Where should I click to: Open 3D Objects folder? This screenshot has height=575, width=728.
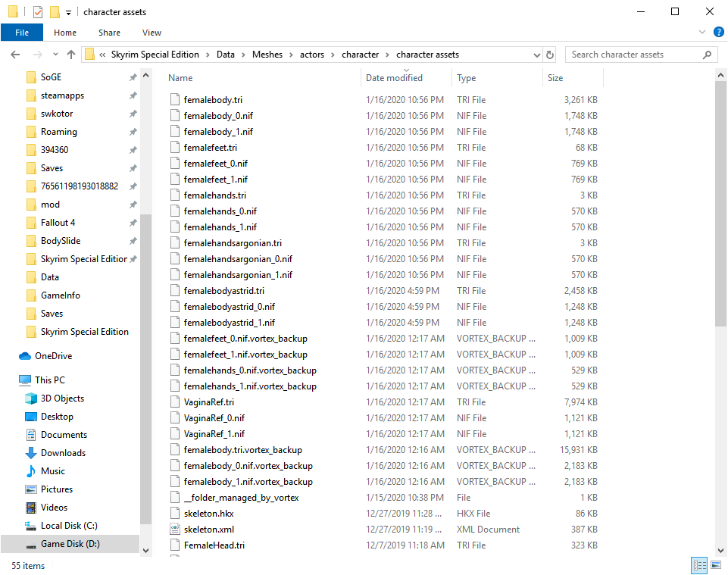(x=62, y=398)
